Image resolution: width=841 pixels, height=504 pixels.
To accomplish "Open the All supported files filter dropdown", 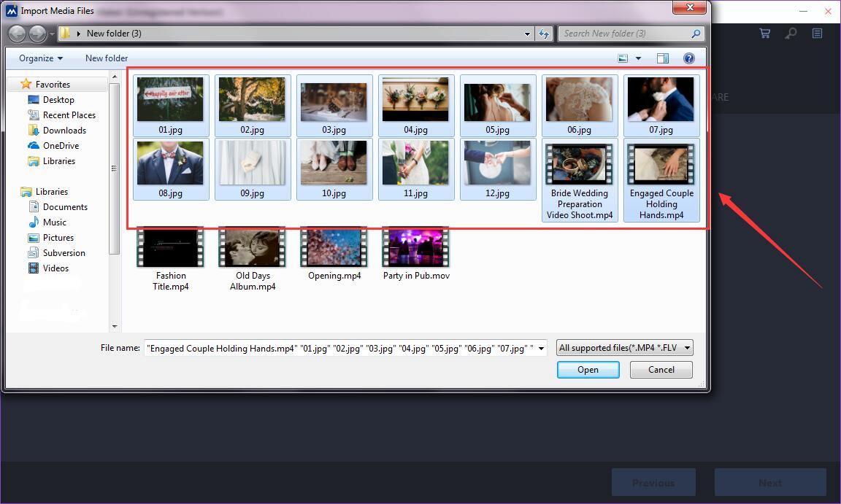I will point(625,348).
